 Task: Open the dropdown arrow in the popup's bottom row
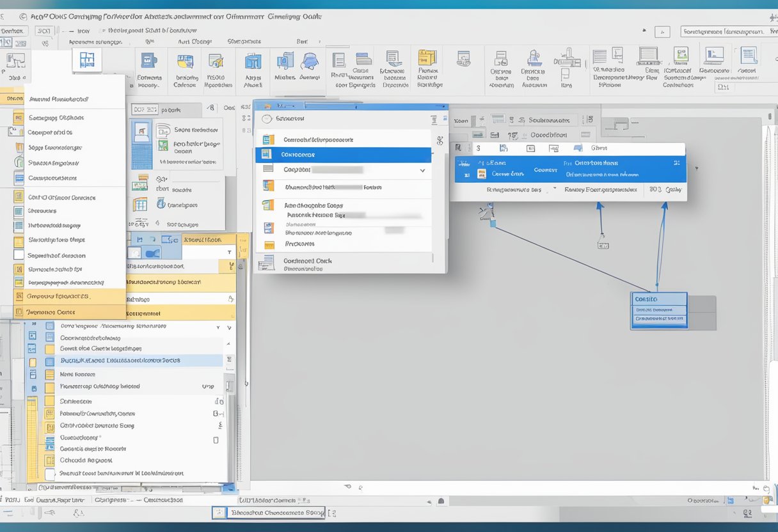pos(553,189)
